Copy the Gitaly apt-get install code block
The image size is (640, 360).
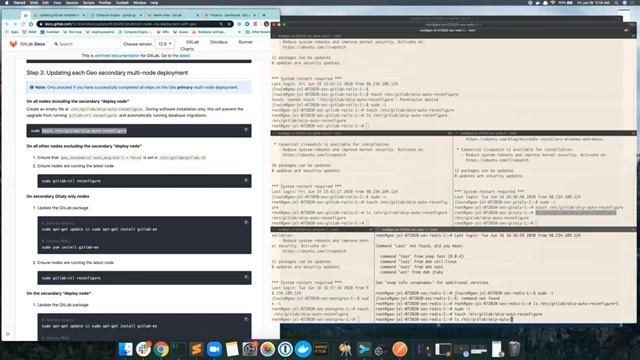246,222
